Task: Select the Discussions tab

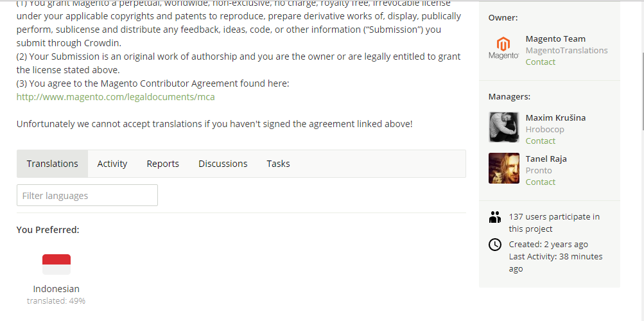Action: pos(223,164)
